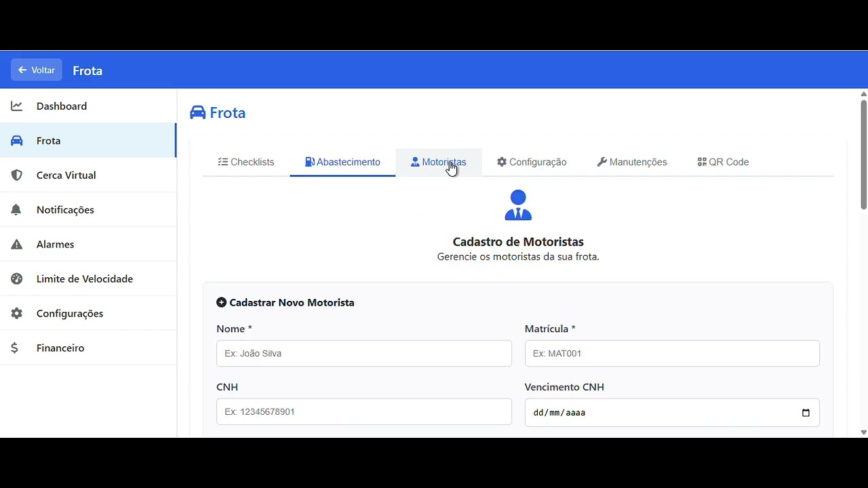The width and height of the screenshot is (868, 488).
Task: Click the person icon on Motoristas tab
Action: pyautogui.click(x=415, y=162)
